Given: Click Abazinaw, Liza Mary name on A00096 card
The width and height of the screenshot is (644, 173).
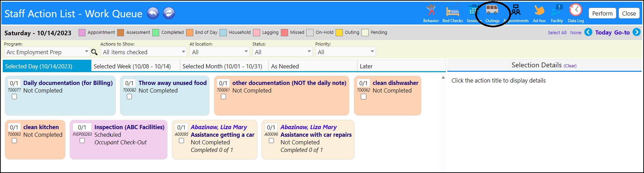Looking at the screenshot, I should (x=309, y=127).
